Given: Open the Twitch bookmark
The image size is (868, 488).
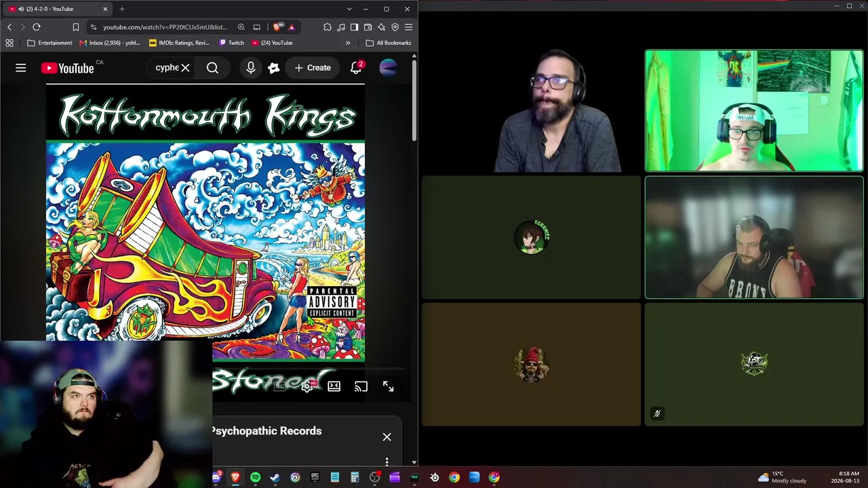Looking at the screenshot, I should [x=231, y=43].
